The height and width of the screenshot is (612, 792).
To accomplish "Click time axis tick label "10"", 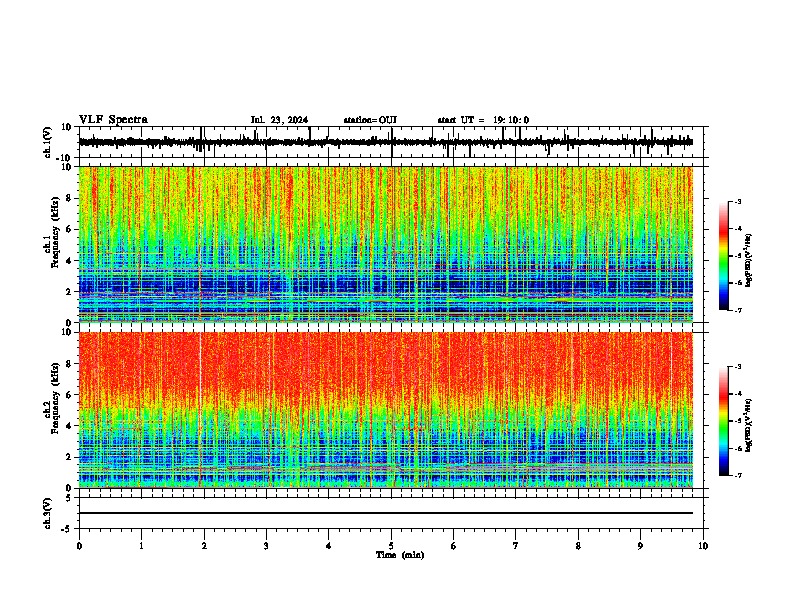I will [703, 546].
